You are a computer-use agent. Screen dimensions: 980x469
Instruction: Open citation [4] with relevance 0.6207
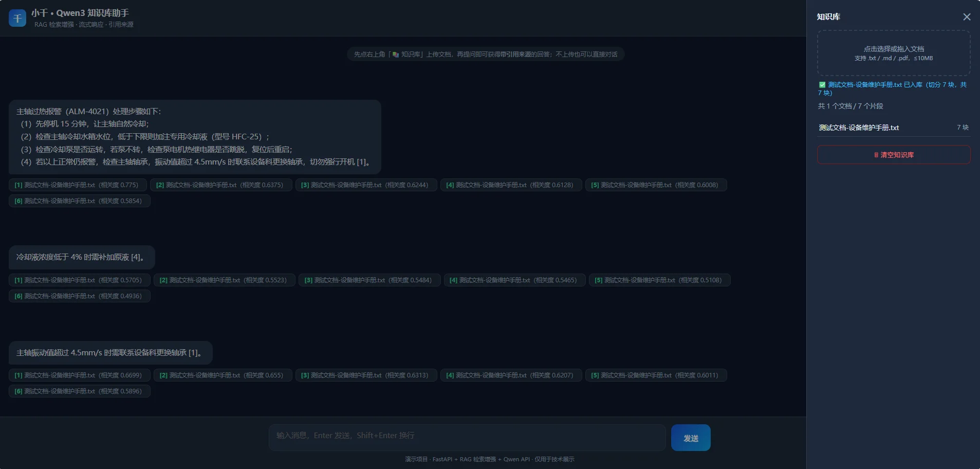(x=511, y=375)
